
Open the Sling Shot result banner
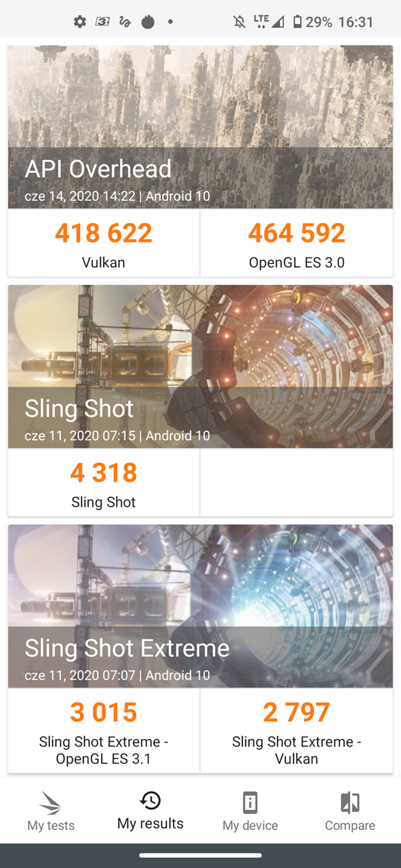click(200, 367)
